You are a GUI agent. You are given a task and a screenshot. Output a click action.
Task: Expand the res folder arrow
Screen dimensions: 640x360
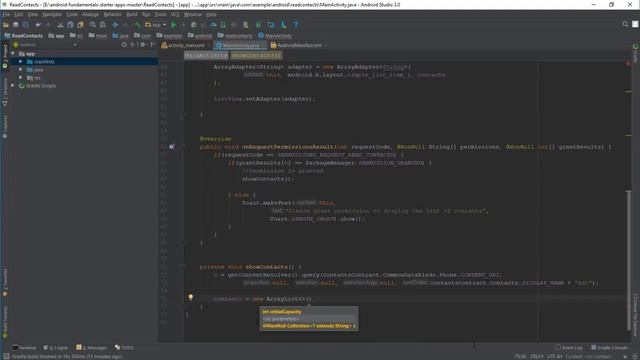point(20,78)
